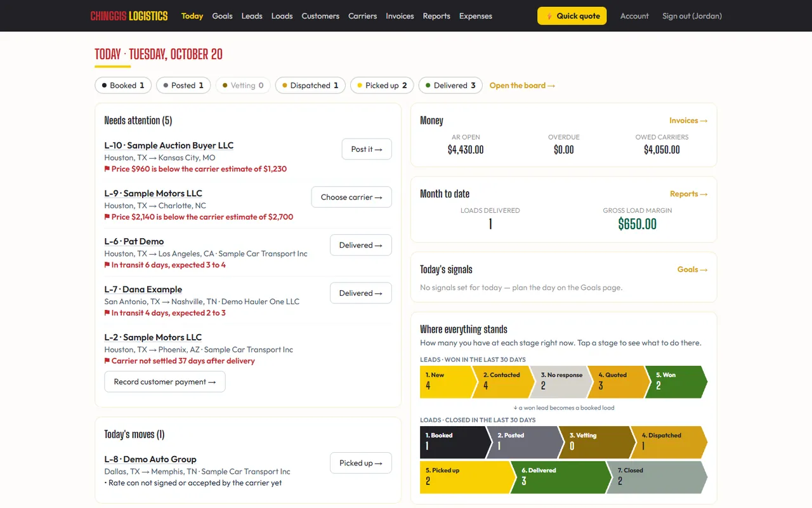Open the Leads nav item

[x=252, y=16]
